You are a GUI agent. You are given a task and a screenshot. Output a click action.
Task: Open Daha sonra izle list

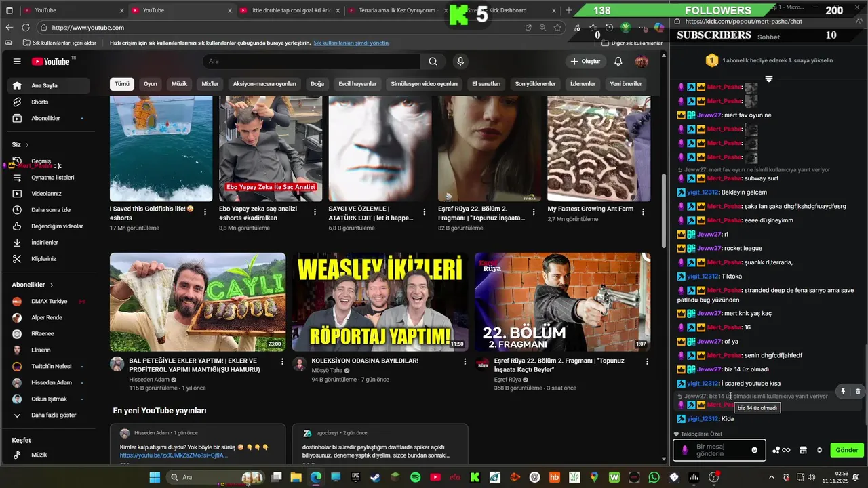(49, 210)
